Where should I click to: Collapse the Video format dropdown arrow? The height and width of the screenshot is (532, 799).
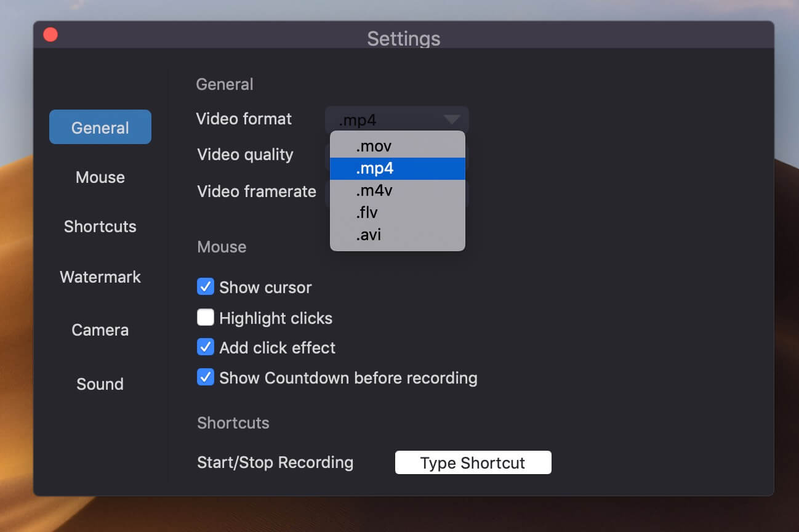pyautogui.click(x=452, y=119)
